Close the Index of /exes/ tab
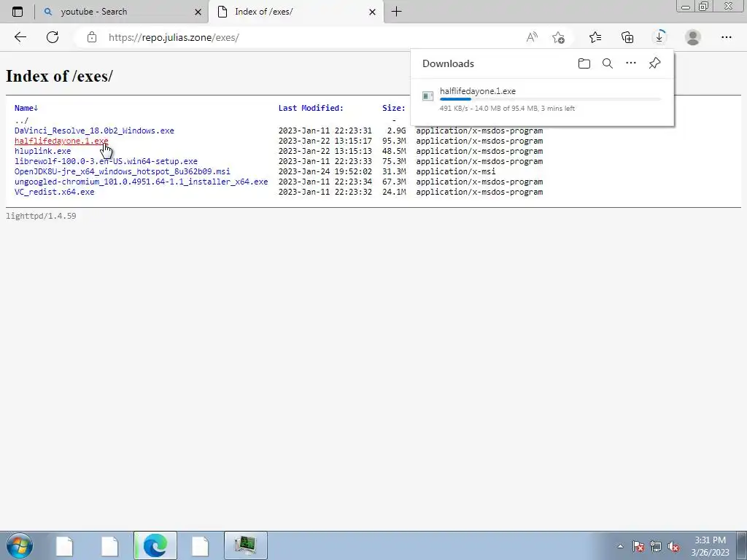This screenshot has height=560, width=747. pos(373,12)
